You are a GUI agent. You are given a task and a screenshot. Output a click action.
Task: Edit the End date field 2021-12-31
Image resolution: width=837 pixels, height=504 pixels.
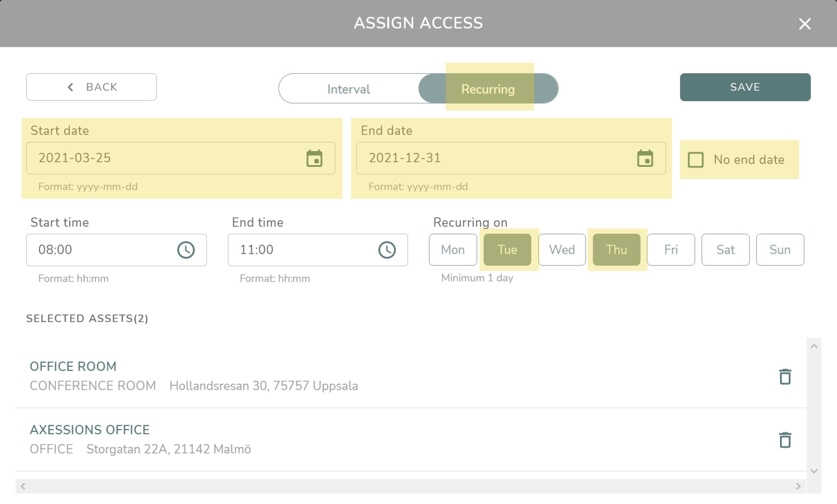click(x=511, y=158)
